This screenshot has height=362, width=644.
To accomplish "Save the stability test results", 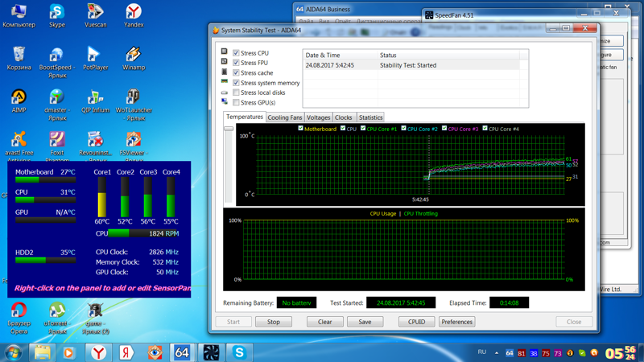I will (x=365, y=322).
